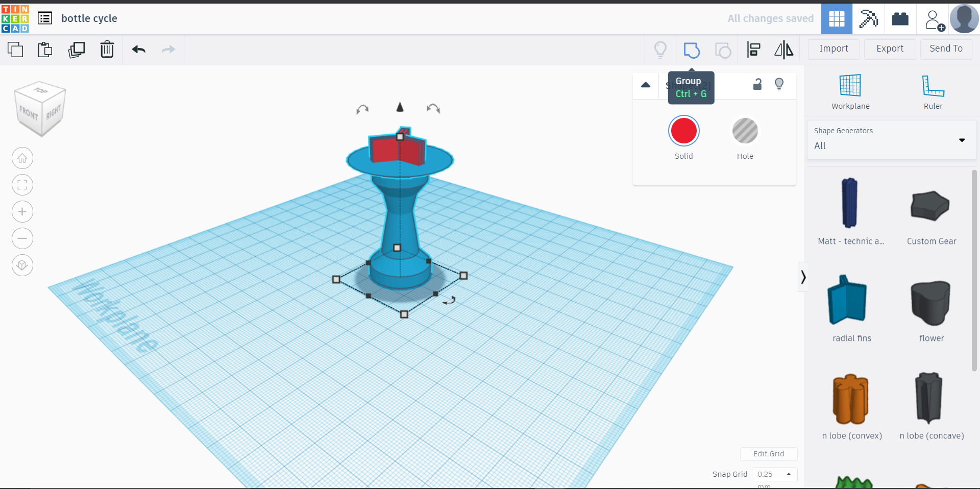Click the shapes panel scrollbar
The height and width of the screenshot is (489, 980).
974,271
